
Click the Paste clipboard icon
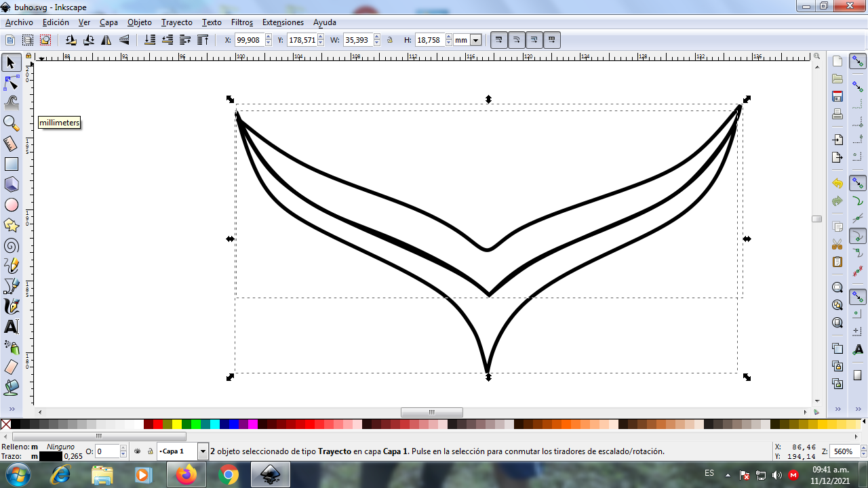[x=837, y=262]
